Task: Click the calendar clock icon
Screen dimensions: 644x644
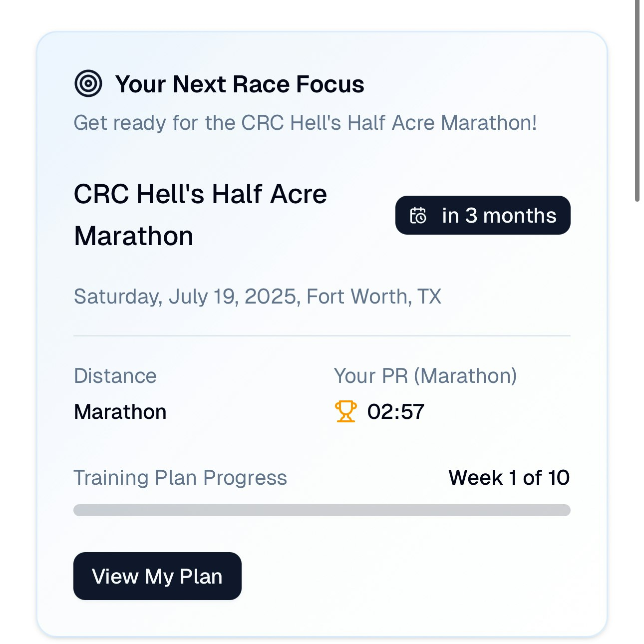Action: (x=418, y=216)
